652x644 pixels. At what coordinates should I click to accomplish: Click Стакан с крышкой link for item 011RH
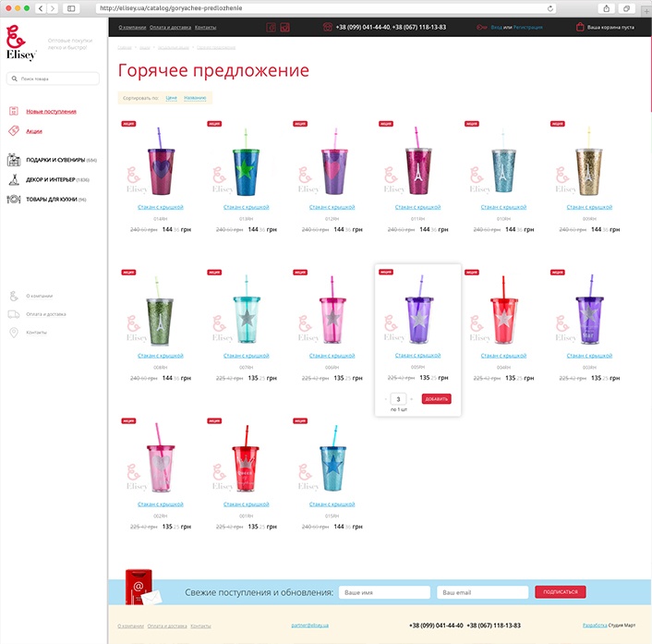pyautogui.click(x=417, y=207)
